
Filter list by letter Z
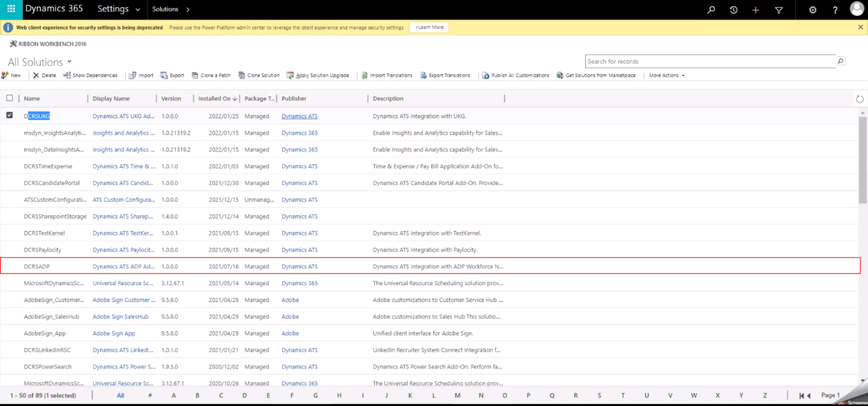coord(765,396)
